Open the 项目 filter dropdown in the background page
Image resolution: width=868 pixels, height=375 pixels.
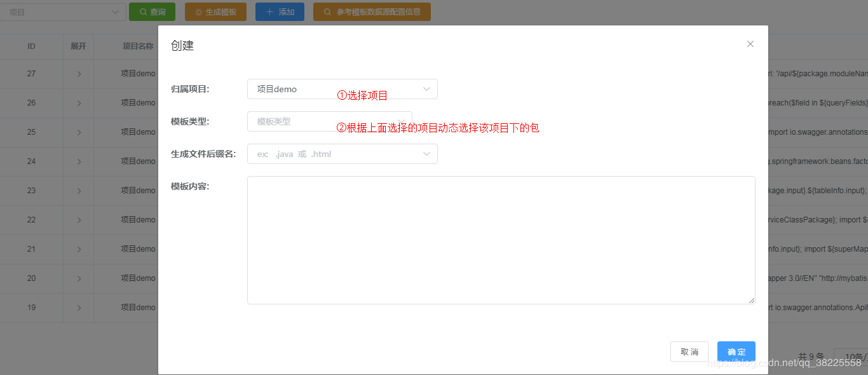[62, 11]
